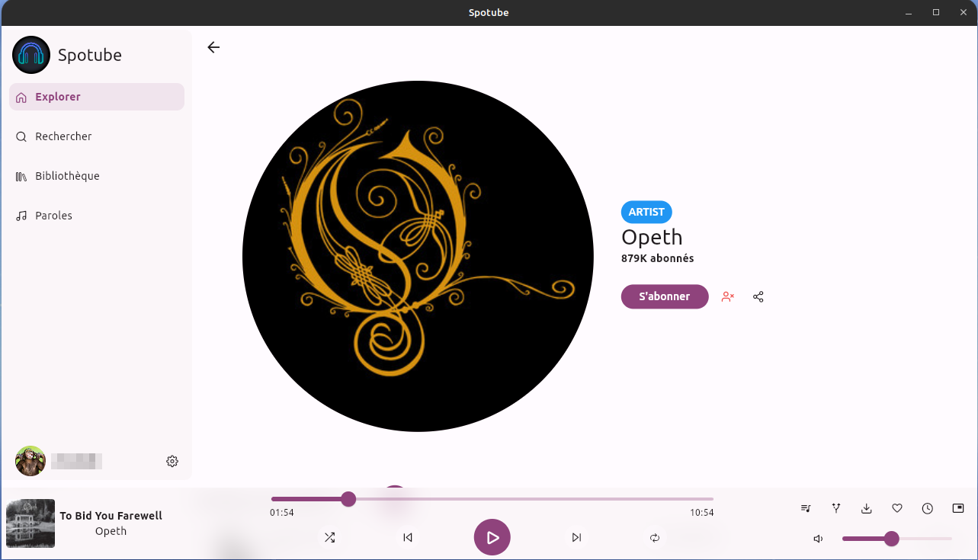Download the current track
Screen dimensions: 978x560
coord(867,508)
